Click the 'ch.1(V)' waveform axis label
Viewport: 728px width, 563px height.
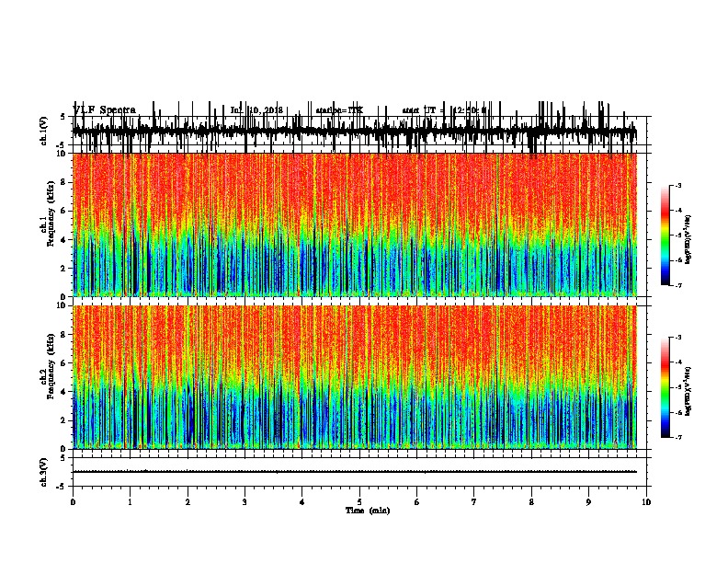tap(43, 131)
